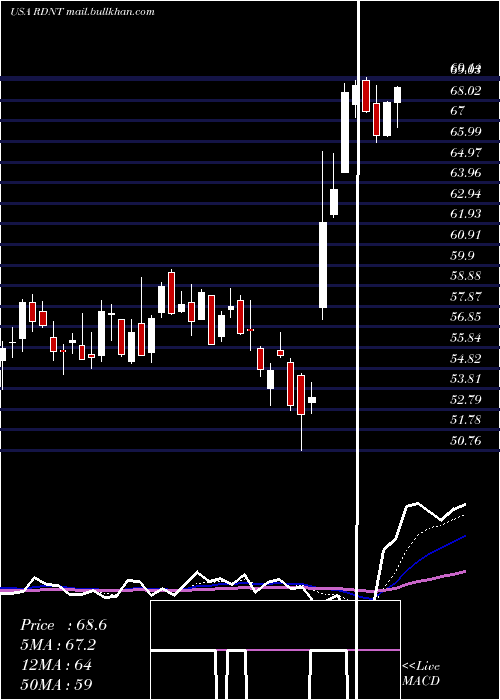
Task: Click the 54.82 price axis label
Action: [466, 358]
